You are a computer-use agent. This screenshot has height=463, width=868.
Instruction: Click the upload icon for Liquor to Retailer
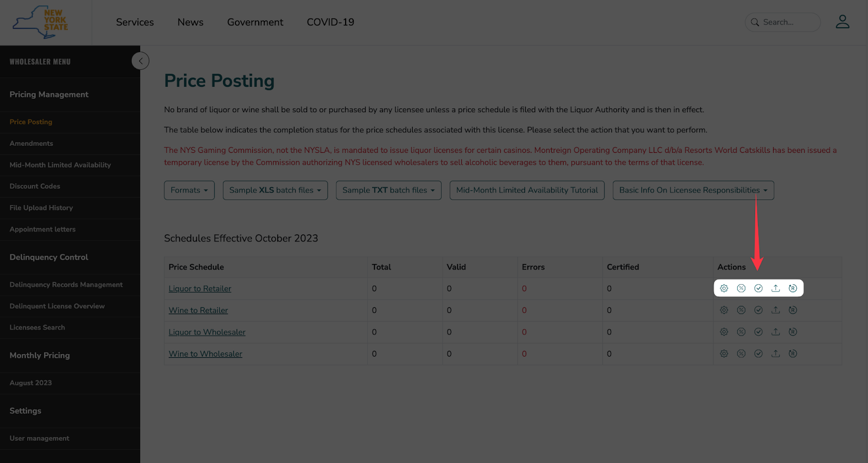click(x=776, y=288)
